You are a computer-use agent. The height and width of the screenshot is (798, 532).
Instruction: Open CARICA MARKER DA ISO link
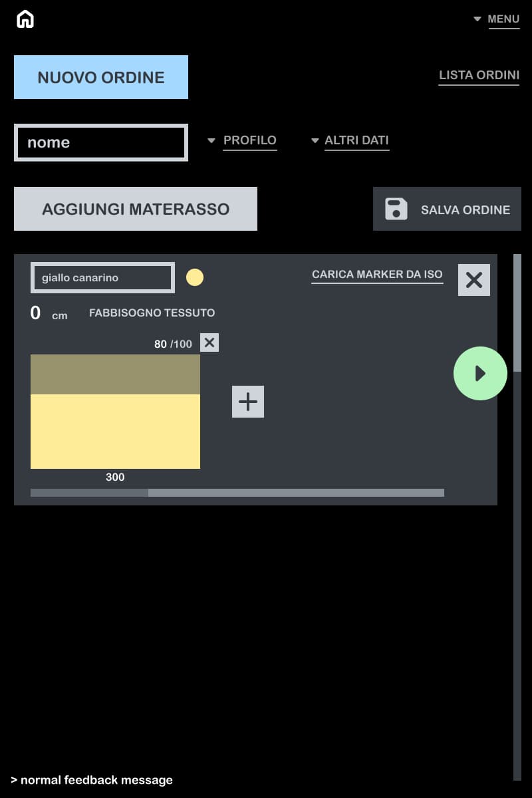tap(377, 275)
